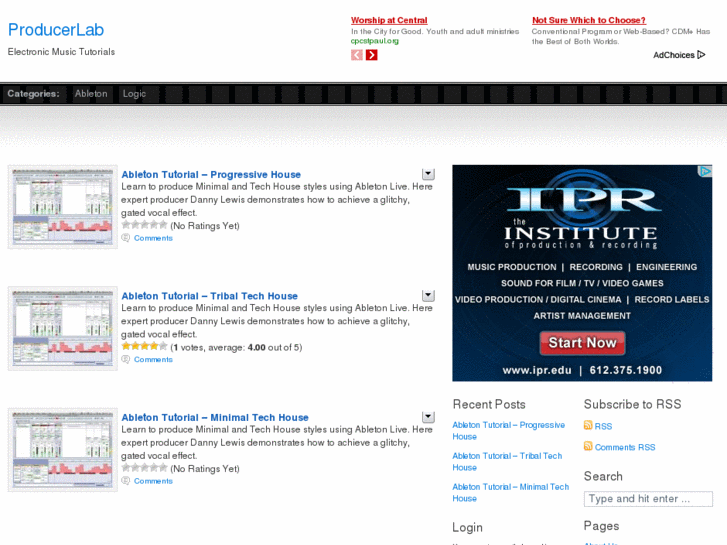The image size is (727, 545).
Task: Click comment bubble icon on Tribal Tech House post
Action: [x=125, y=359]
